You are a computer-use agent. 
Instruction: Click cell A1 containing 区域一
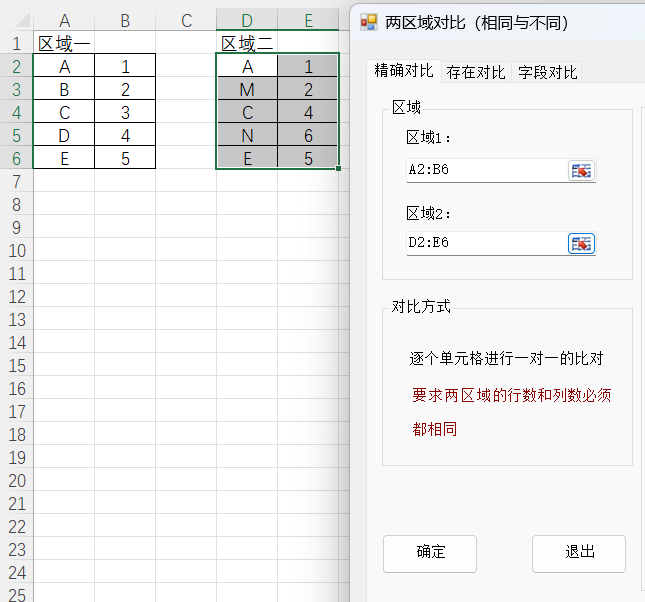tap(64, 43)
